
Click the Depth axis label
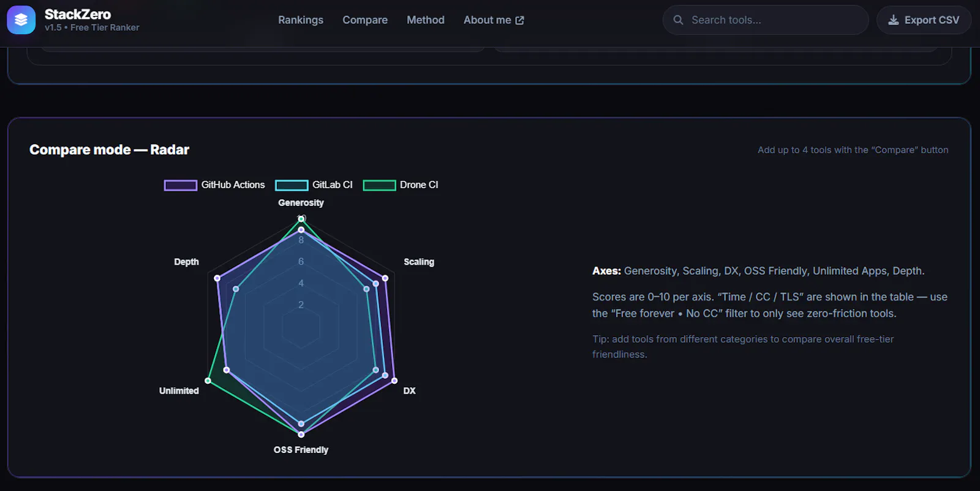click(x=186, y=262)
